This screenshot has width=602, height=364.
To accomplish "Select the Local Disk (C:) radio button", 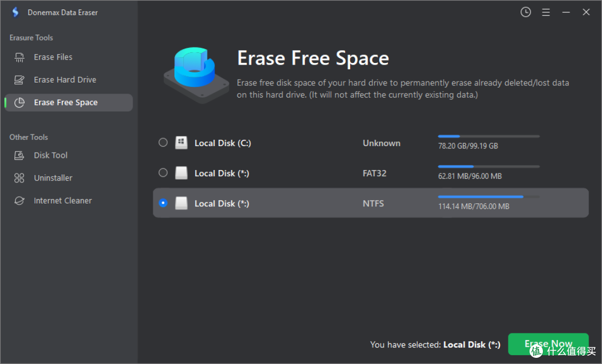I will (x=163, y=143).
